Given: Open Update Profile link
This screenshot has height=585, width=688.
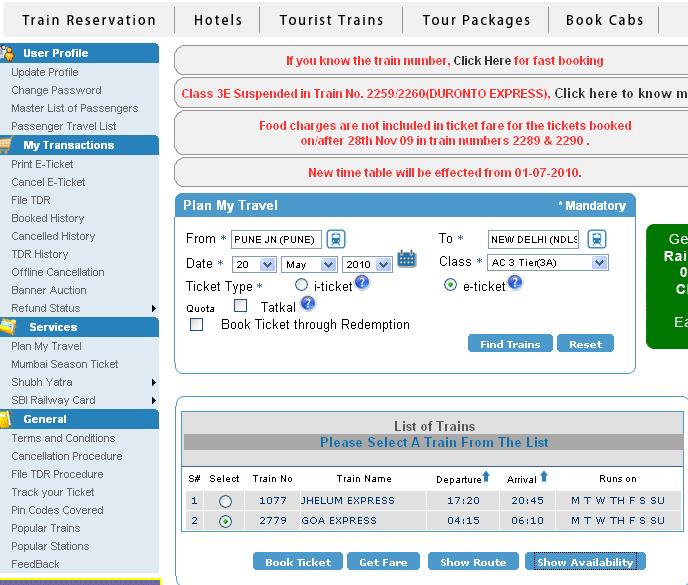Looking at the screenshot, I should (x=45, y=72).
